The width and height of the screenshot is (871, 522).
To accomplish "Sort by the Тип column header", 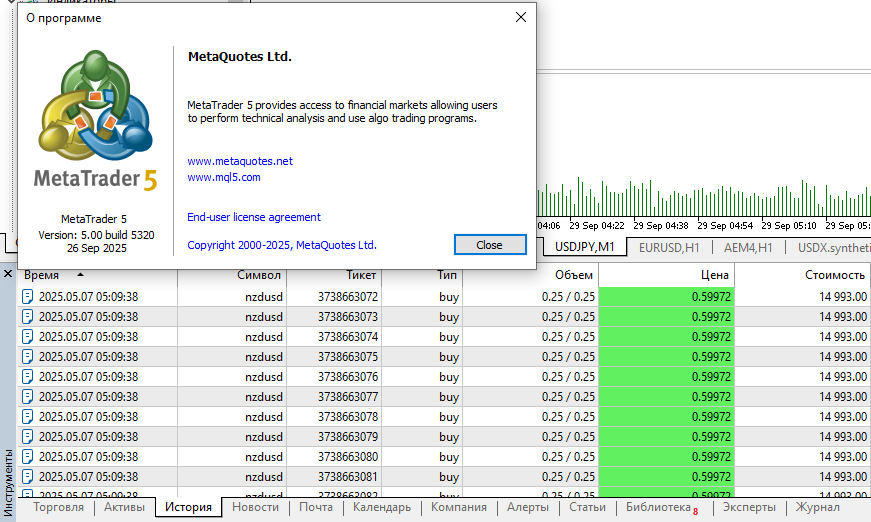I will (422, 275).
